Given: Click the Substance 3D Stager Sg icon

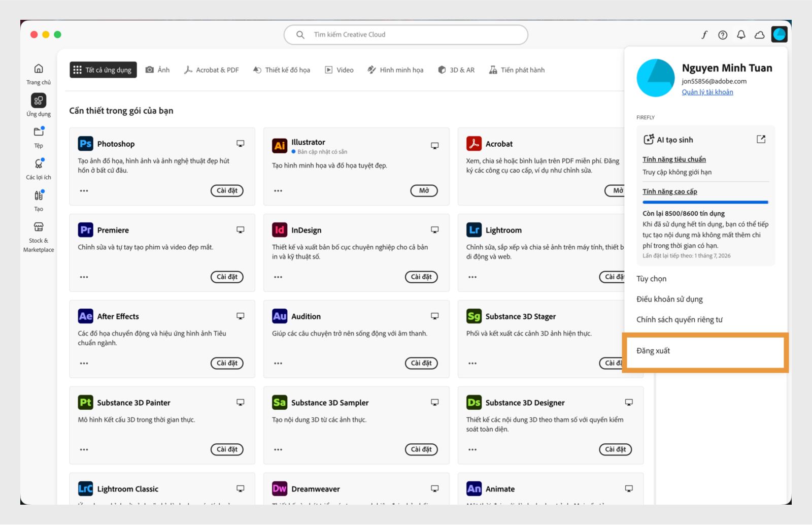Looking at the screenshot, I should pos(474,316).
